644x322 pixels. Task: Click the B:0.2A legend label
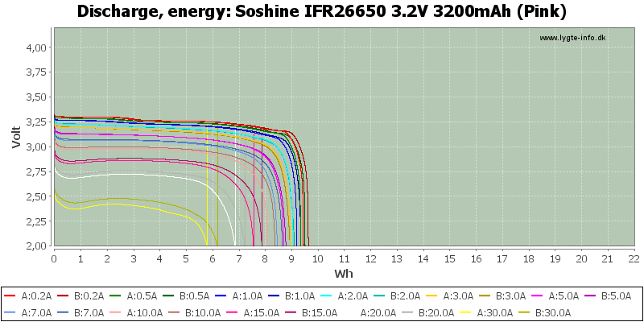[89, 295]
